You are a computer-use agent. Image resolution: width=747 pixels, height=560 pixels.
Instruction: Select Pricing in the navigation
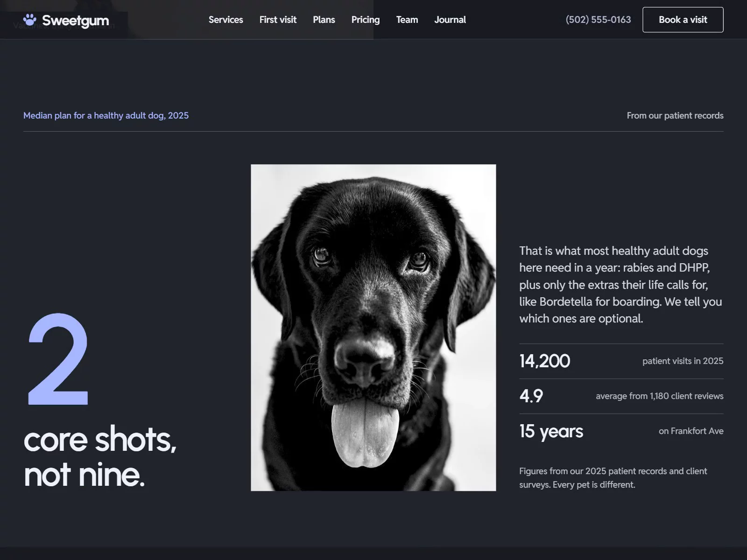coord(366,20)
